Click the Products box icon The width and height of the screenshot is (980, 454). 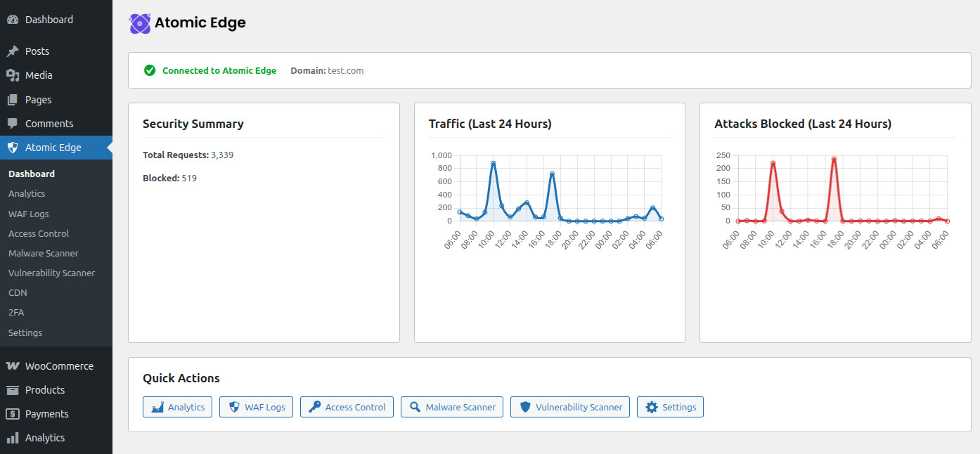[13, 390]
